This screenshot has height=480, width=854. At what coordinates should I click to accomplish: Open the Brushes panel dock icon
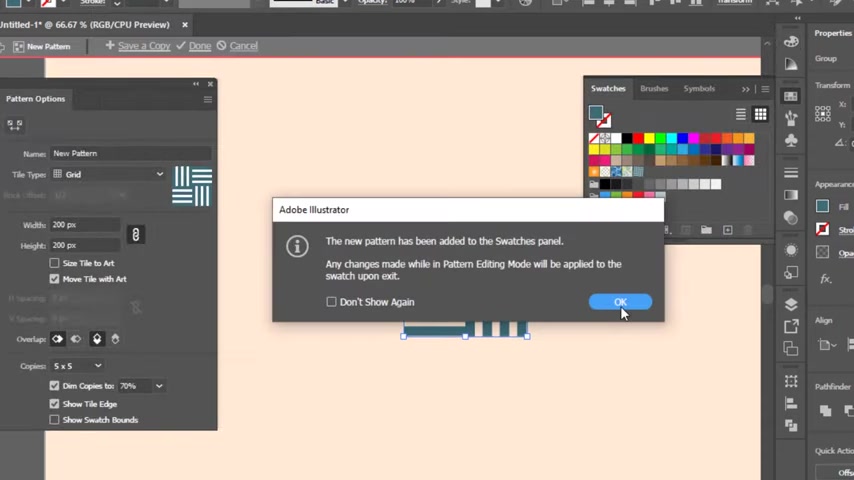tap(791, 118)
